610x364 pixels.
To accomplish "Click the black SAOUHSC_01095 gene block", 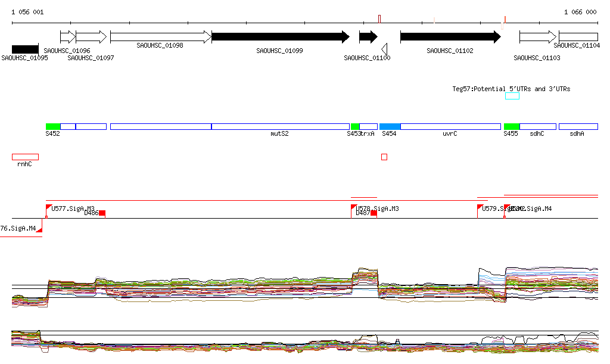I will point(25,49).
